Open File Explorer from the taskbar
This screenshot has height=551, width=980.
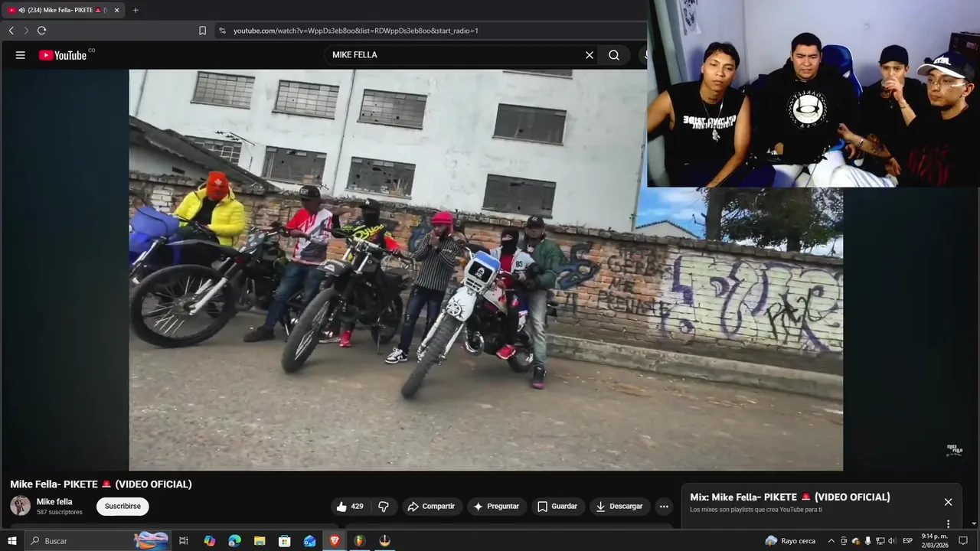tap(260, 541)
